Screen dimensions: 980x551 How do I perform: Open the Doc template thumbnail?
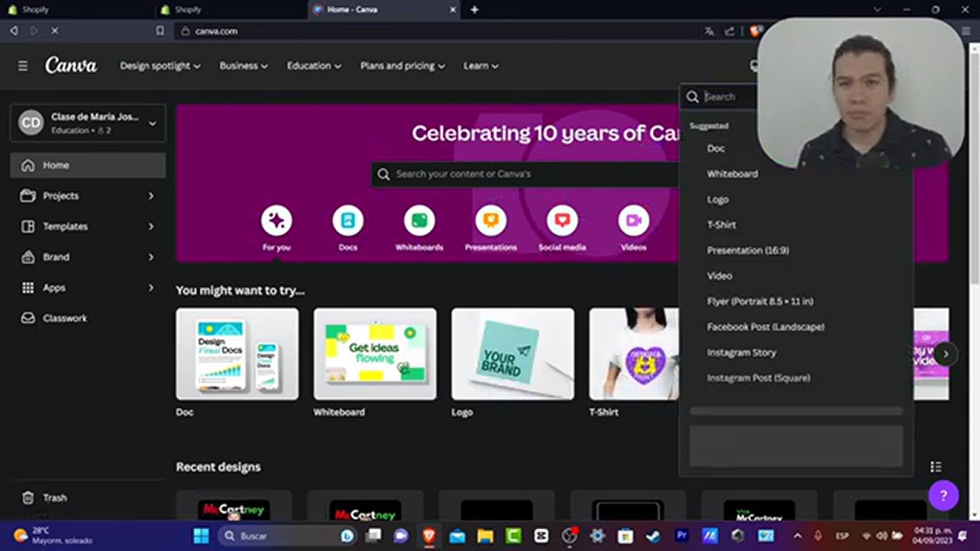237,354
